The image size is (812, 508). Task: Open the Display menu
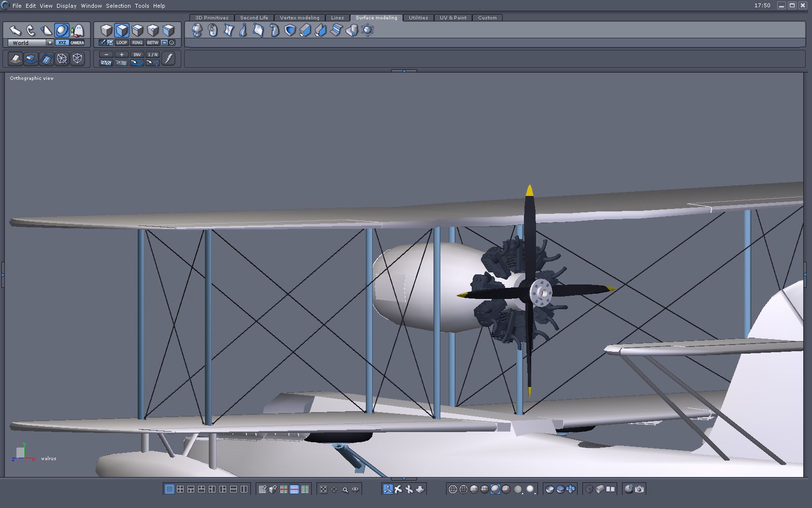[67, 6]
